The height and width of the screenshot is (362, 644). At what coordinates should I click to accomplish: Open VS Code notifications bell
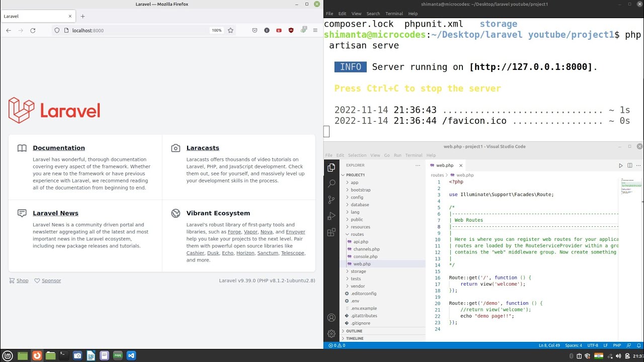639,345
